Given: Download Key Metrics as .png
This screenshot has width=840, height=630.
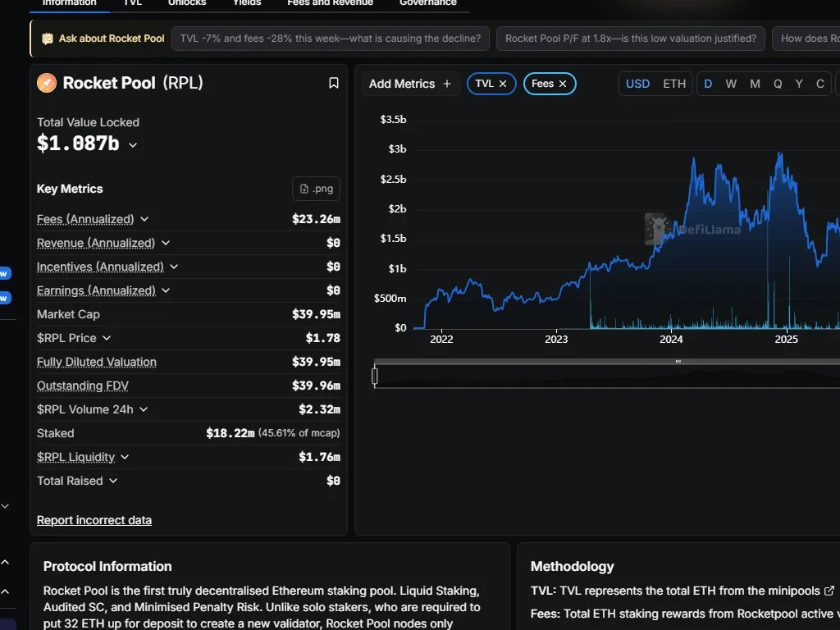Looking at the screenshot, I should tap(316, 189).
